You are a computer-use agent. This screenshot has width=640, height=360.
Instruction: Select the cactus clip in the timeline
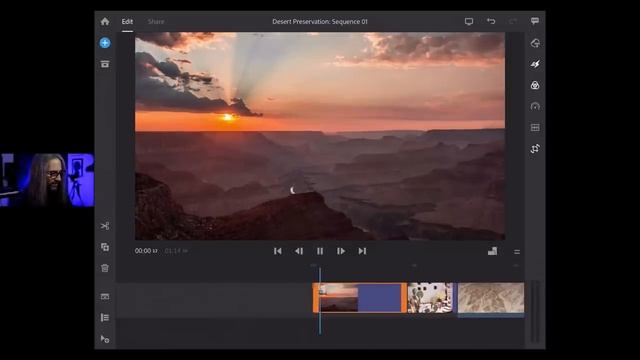pos(430,298)
